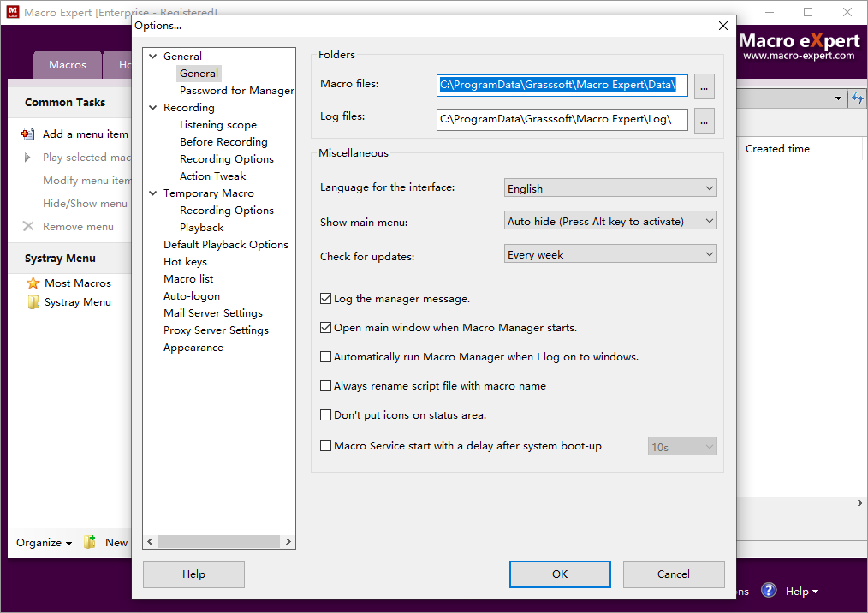Click the Cancel button
868x613 pixels.
673,574
